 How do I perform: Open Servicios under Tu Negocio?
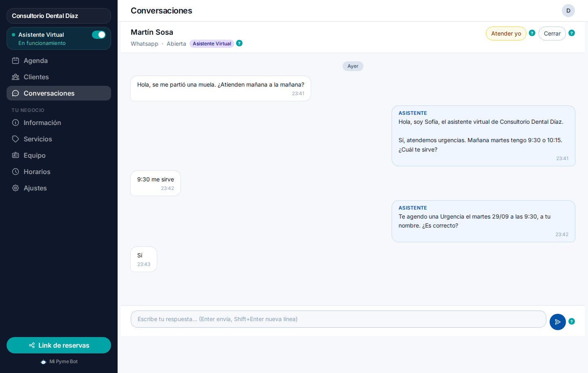(x=59, y=139)
